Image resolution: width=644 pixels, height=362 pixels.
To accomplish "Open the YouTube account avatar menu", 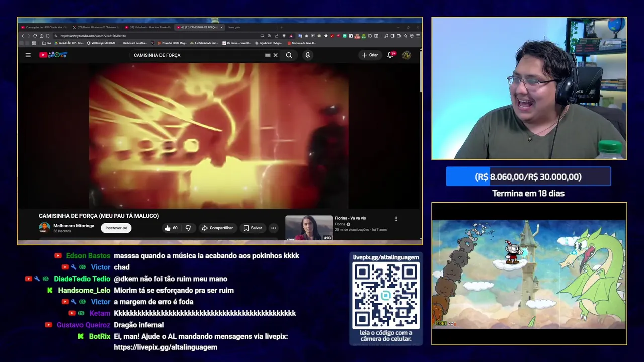I will coord(406,55).
